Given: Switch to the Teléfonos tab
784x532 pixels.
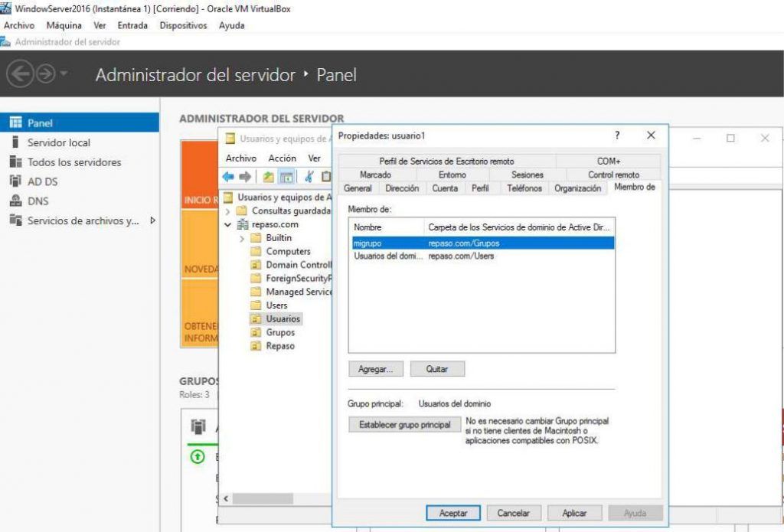Looking at the screenshot, I should [x=524, y=188].
